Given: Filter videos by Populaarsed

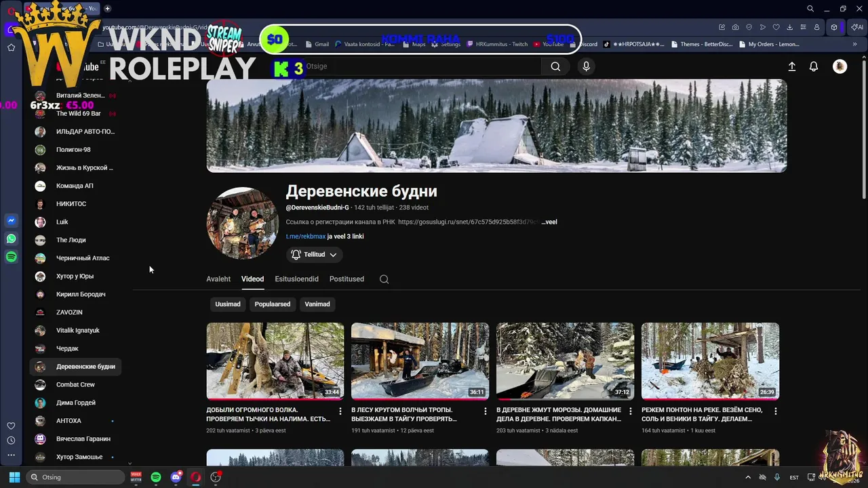Looking at the screenshot, I should pos(273,304).
